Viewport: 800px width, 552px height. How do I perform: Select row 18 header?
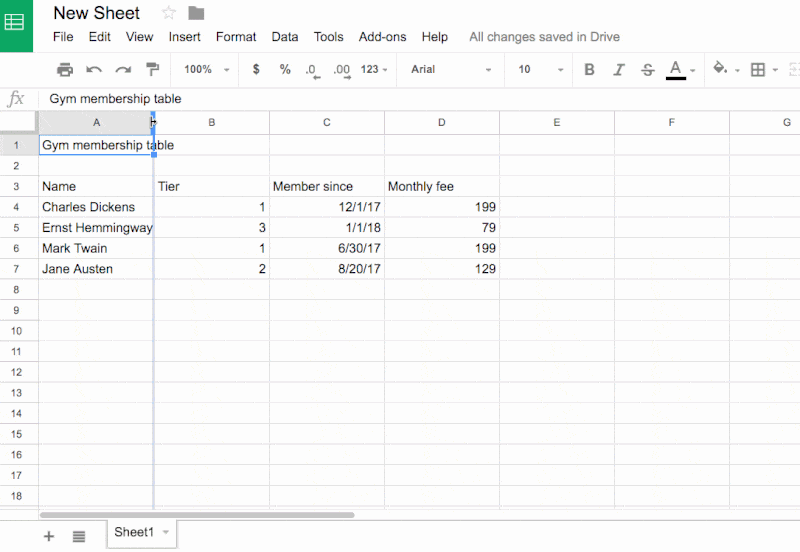(16, 496)
